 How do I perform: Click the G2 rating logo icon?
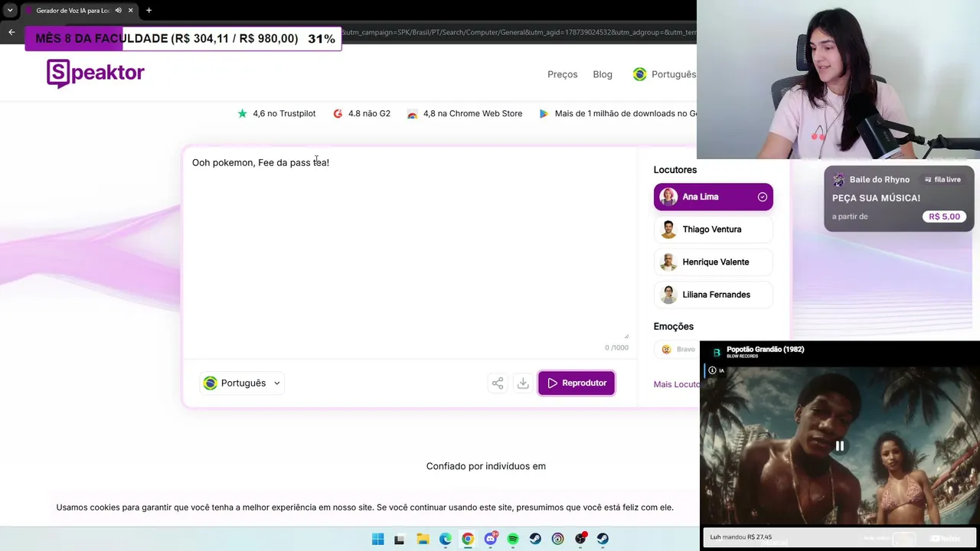click(x=338, y=113)
